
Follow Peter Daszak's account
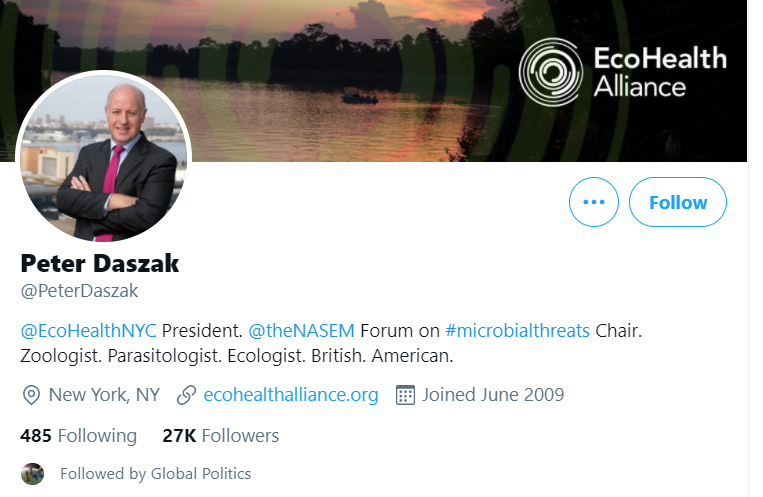click(x=678, y=202)
